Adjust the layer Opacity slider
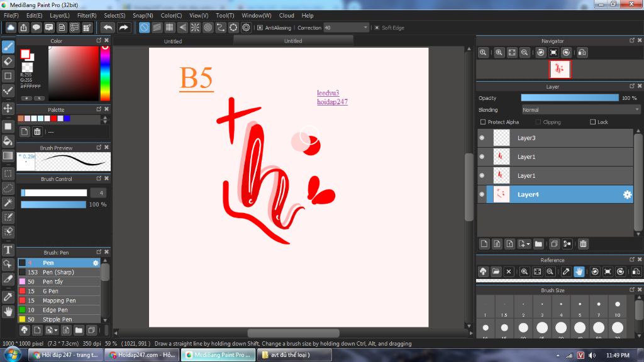 tap(570, 97)
